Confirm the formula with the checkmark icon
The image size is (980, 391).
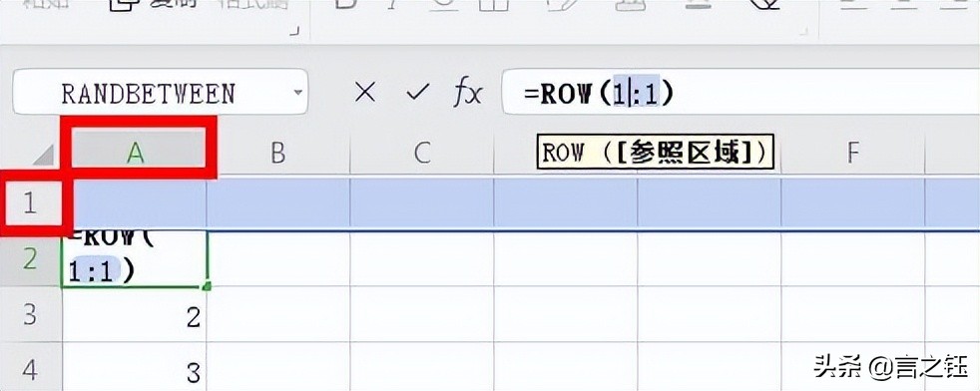pos(417,94)
